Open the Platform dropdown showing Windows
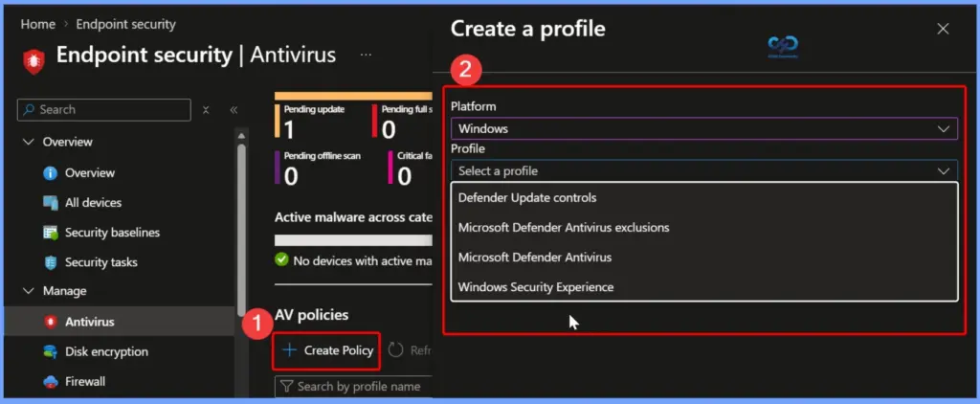The width and height of the screenshot is (980, 404). pos(704,129)
